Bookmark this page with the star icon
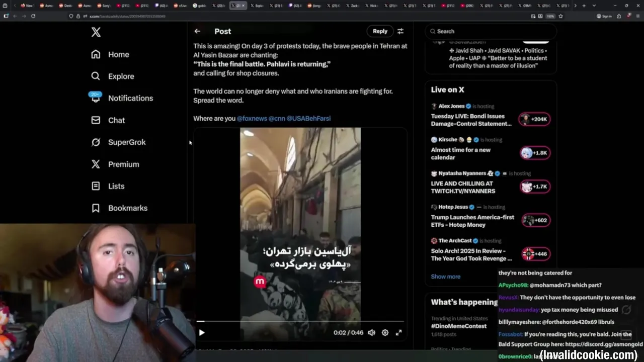Viewport: 644px width, 362px height. point(560,16)
